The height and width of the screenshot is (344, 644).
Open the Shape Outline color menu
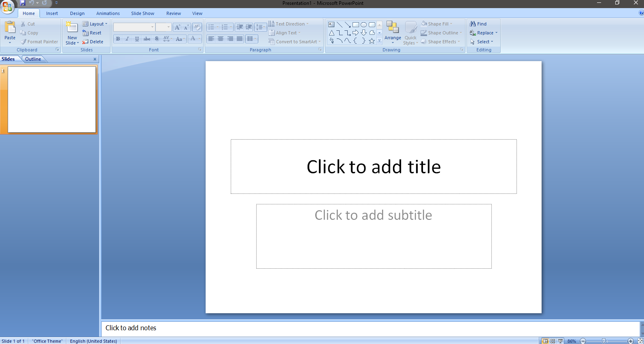coord(441,33)
